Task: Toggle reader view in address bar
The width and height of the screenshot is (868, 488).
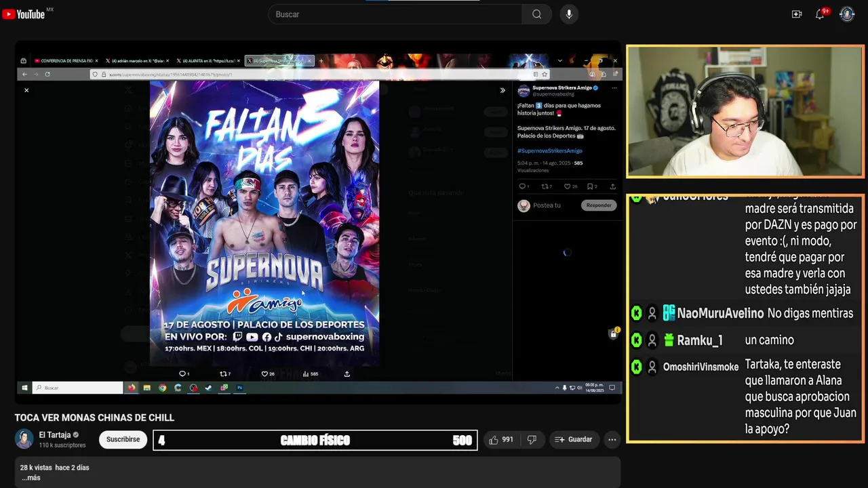Action: pos(536,74)
